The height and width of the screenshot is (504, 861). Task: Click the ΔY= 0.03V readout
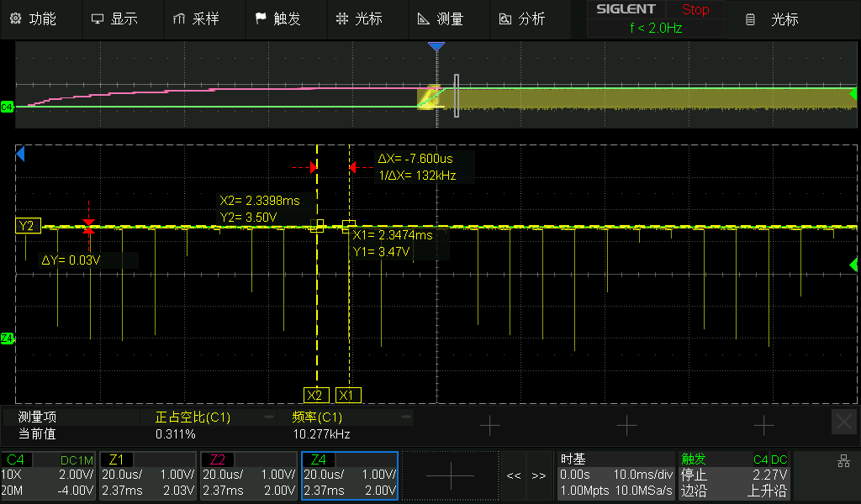click(71, 260)
